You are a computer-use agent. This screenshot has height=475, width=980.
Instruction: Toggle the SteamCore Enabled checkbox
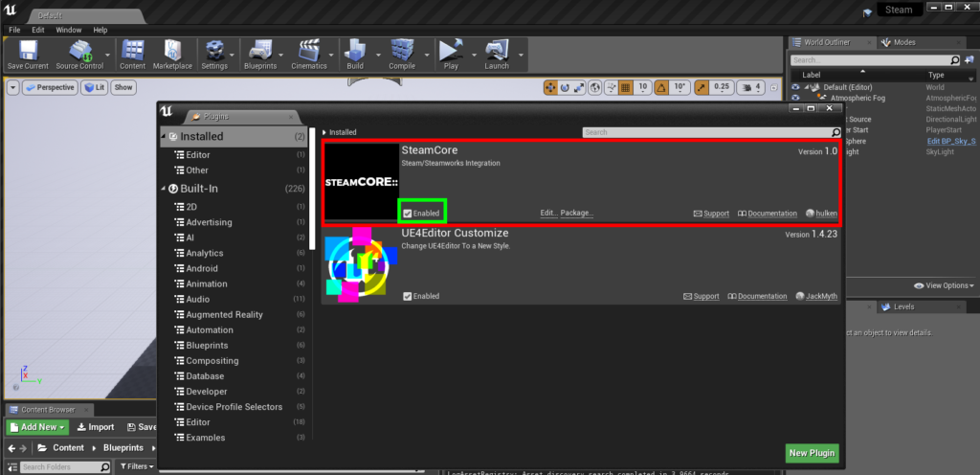408,214
